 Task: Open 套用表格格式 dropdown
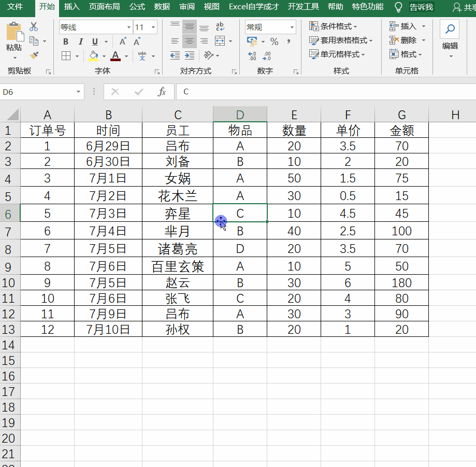(x=341, y=40)
